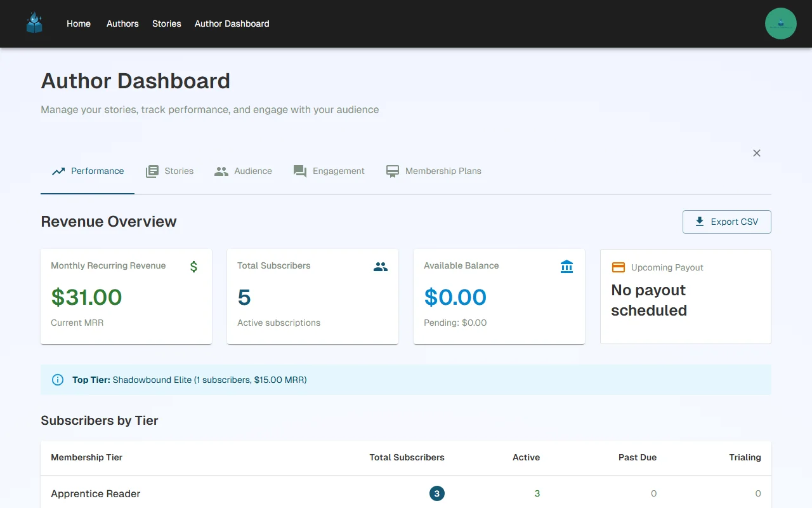The width and height of the screenshot is (812, 508).
Task: Select the trending chart icon on Performance tab
Action: (58, 171)
